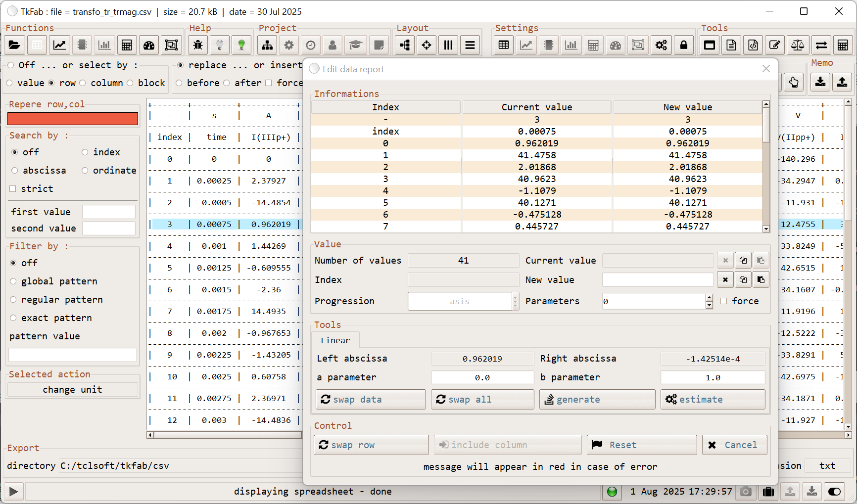
Task: Click the swap row button
Action: 371,445
